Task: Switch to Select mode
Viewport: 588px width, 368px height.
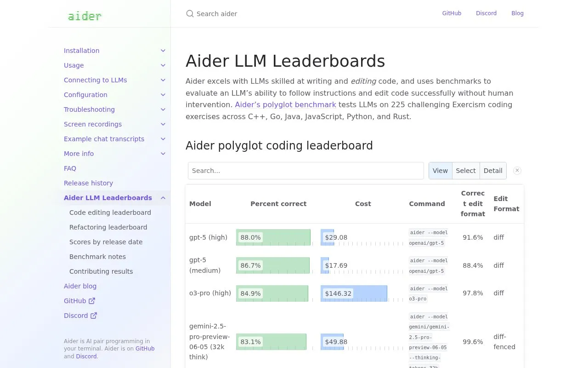Action: pos(466,171)
